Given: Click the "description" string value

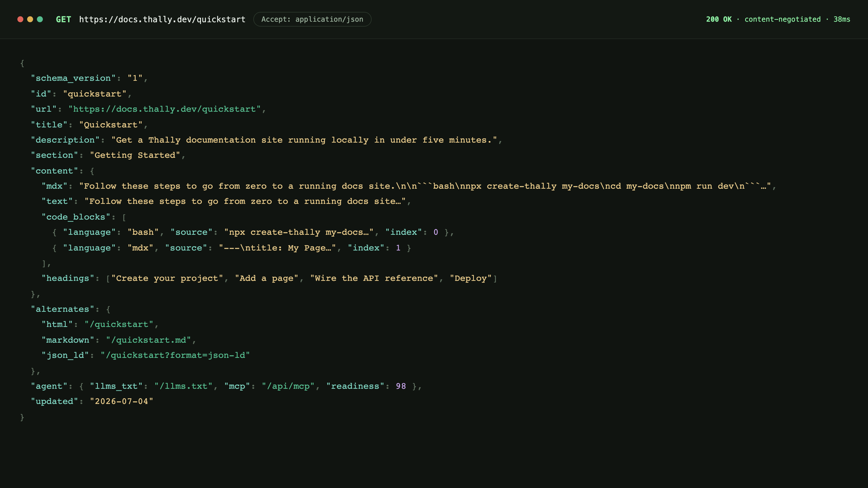Looking at the screenshot, I should 304,140.
